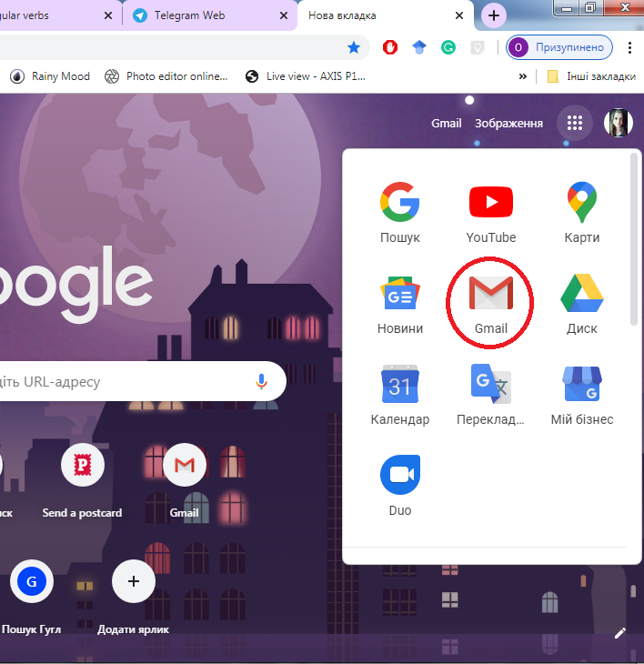
Task: Open Rainy Mood bookmark
Action: [50, 76]
